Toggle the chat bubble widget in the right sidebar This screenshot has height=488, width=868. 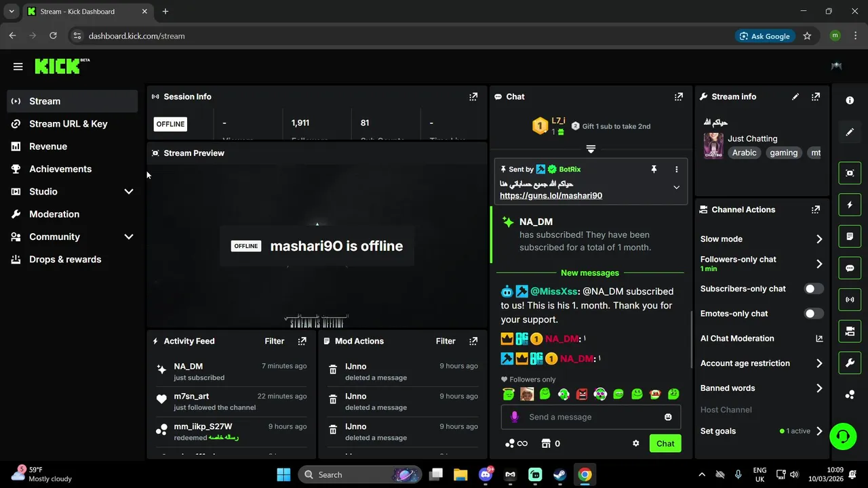(850, 268)
